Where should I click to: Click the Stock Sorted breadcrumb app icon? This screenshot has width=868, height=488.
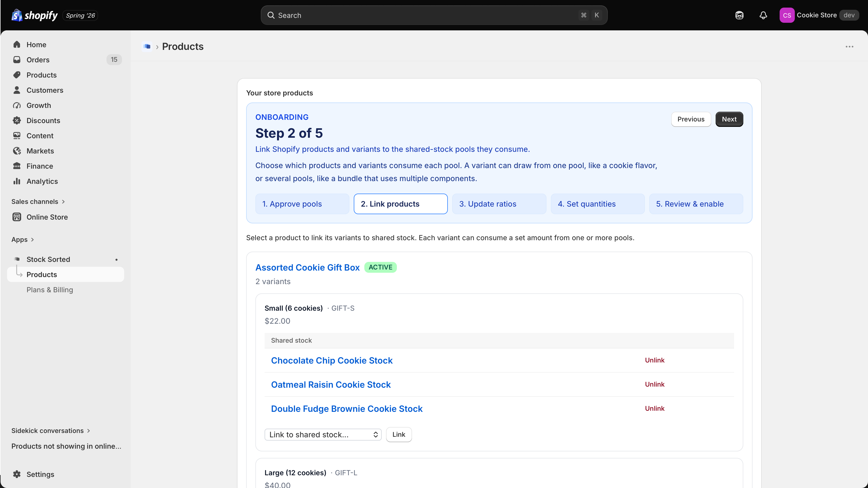coord(147,46)
